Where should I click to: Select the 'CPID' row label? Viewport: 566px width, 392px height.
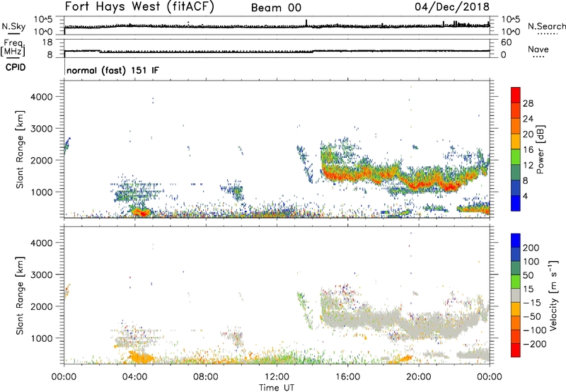click(16, 67)
